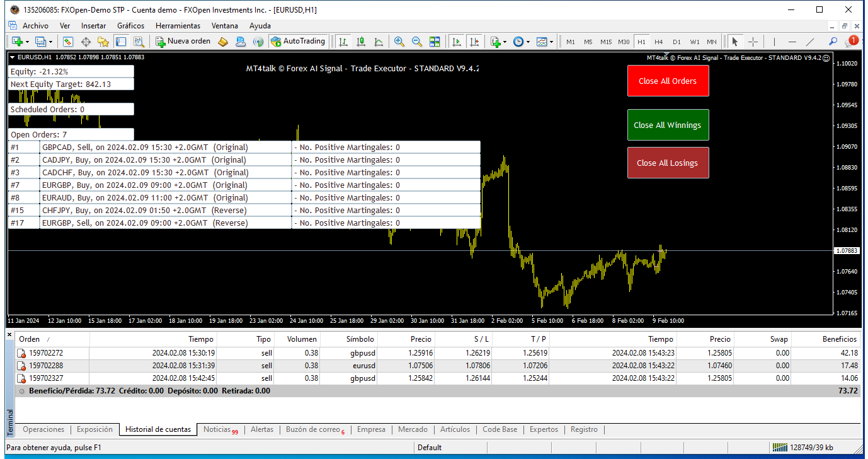Switch to the Operaciones tab
The height and width of the screenshot is (459, 868).
[43, 429]
